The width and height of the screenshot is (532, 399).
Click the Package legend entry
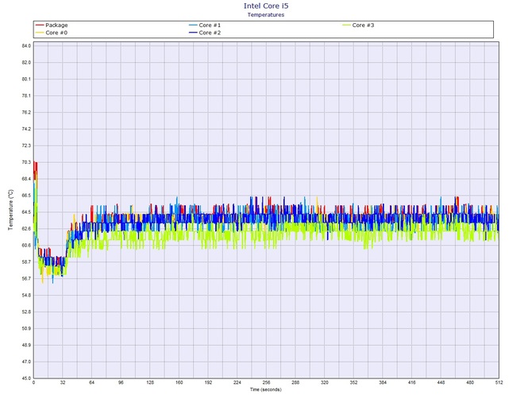click(x=52, y=25)
